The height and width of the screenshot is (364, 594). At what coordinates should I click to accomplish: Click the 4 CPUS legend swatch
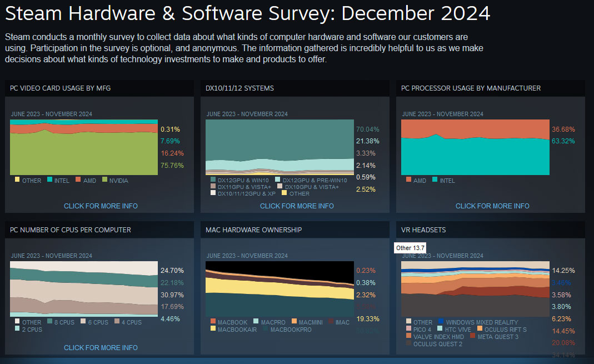117,321
